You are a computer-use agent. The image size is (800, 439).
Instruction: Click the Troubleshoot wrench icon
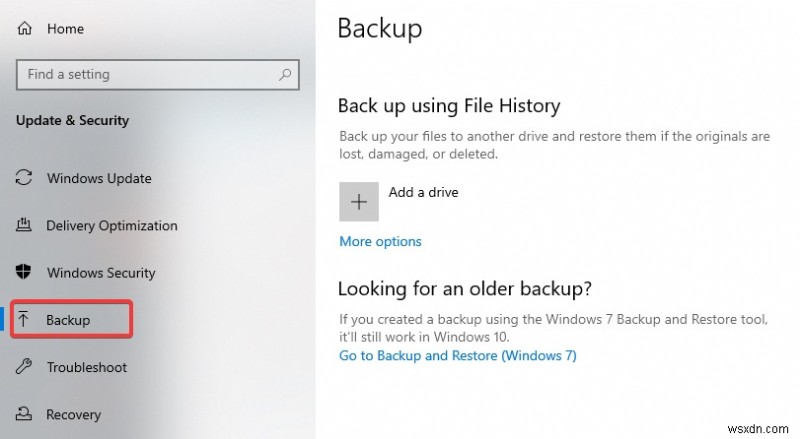click(x=25, y=367)
